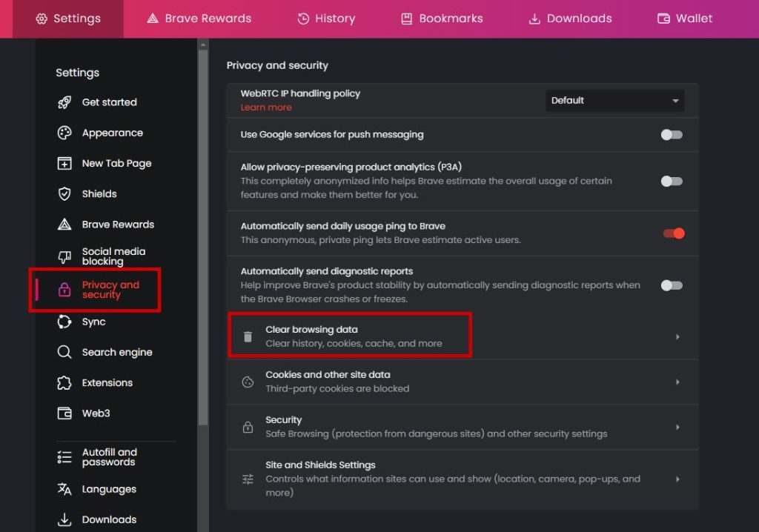The height and width of the screenshot is (532, 759).
Task: Click the Learn more link
Action: pyautogui.click(x=266, y=107)
